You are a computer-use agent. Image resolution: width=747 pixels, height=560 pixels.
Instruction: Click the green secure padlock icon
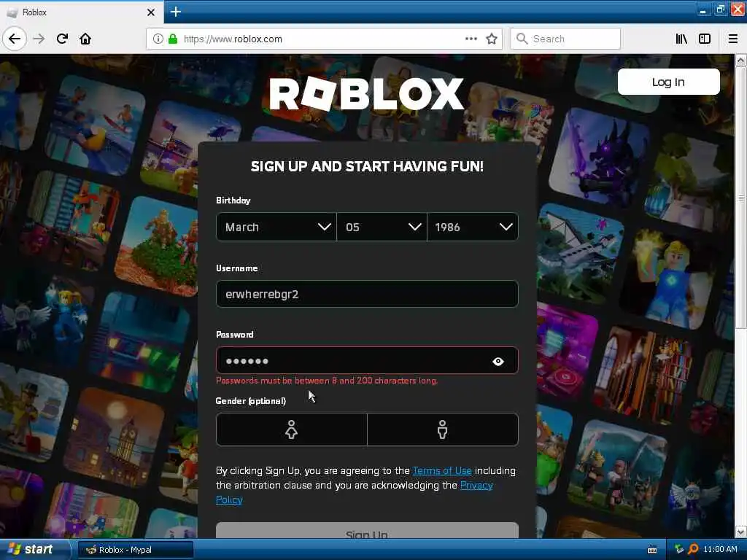[x=172, y=39]
